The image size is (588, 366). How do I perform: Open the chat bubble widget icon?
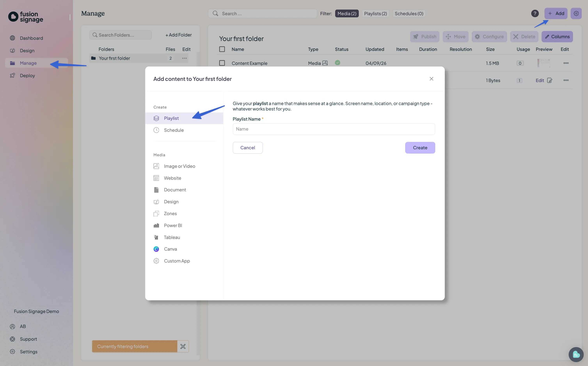pyautogui.click(x=576, y=354)
